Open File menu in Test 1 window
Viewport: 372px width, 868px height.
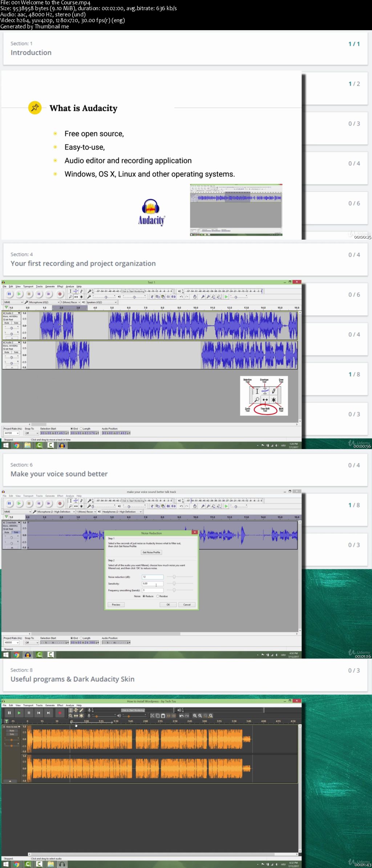pyautogui.click(x=5, y=287)
